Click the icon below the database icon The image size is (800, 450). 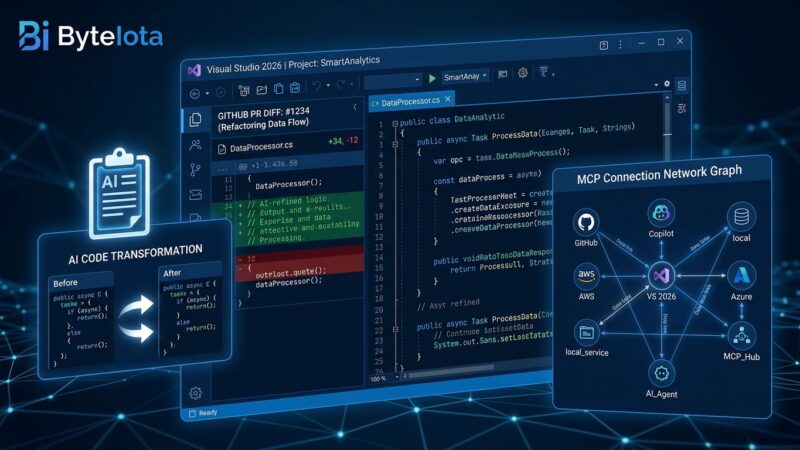tap(682, 108)
